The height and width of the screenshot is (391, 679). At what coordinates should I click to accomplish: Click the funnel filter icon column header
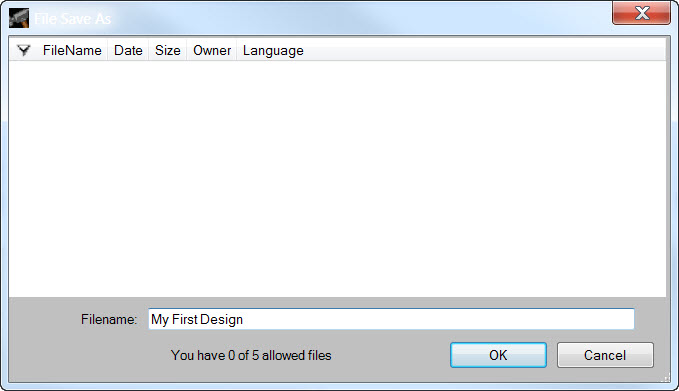coord(24,50)
